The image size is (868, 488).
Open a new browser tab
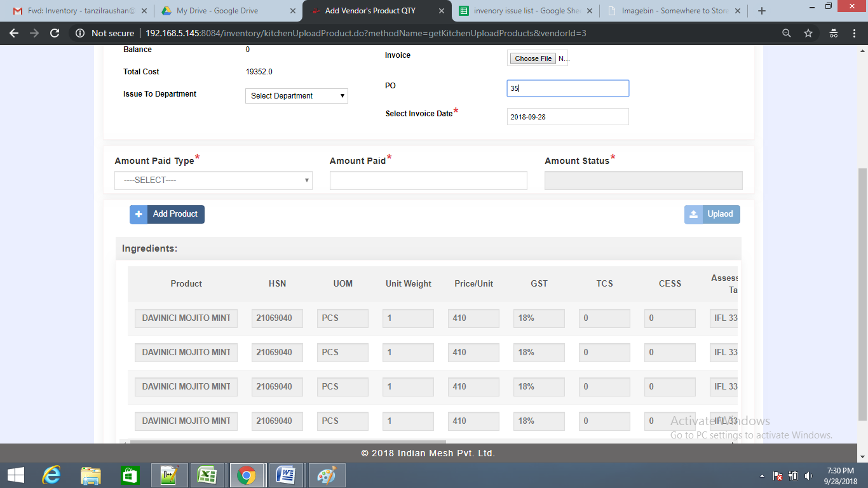point(762,11)
